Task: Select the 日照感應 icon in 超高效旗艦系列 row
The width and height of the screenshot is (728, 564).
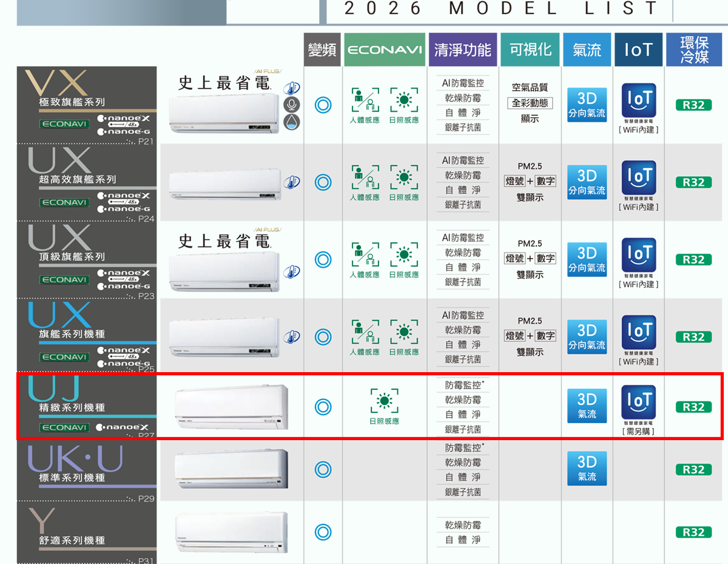Action: pos(404,177)
